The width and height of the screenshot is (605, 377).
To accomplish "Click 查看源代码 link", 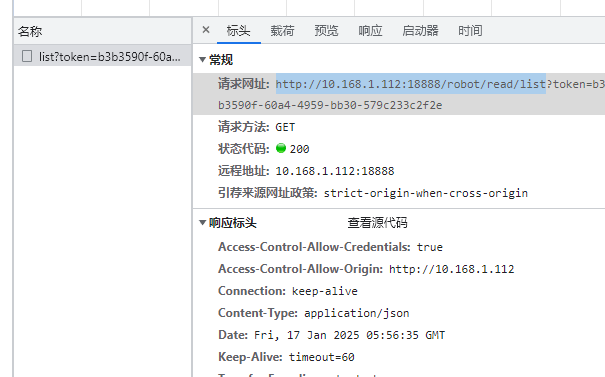I will (377, 223).
